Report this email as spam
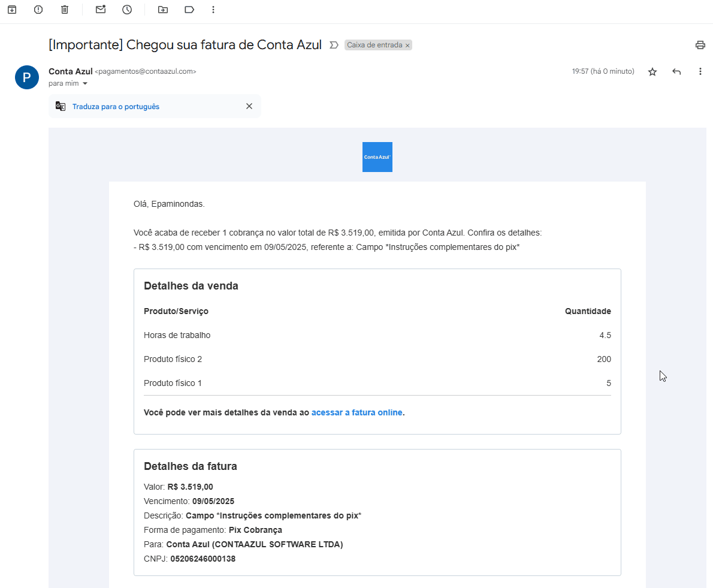The image size is (713, 588). tap(38, 10)
